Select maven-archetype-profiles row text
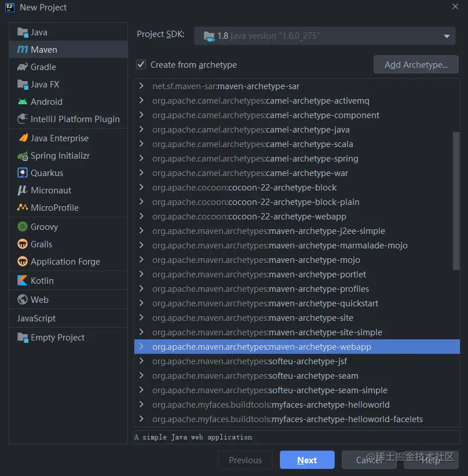Image resolution: width=468 pixels, height=476 pixels. (x=261, y=289)
